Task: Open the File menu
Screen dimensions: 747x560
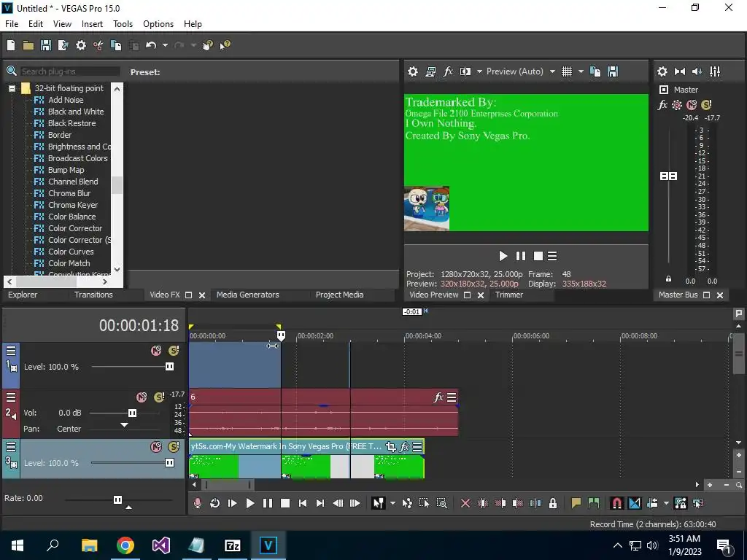Action: [12, 24]
